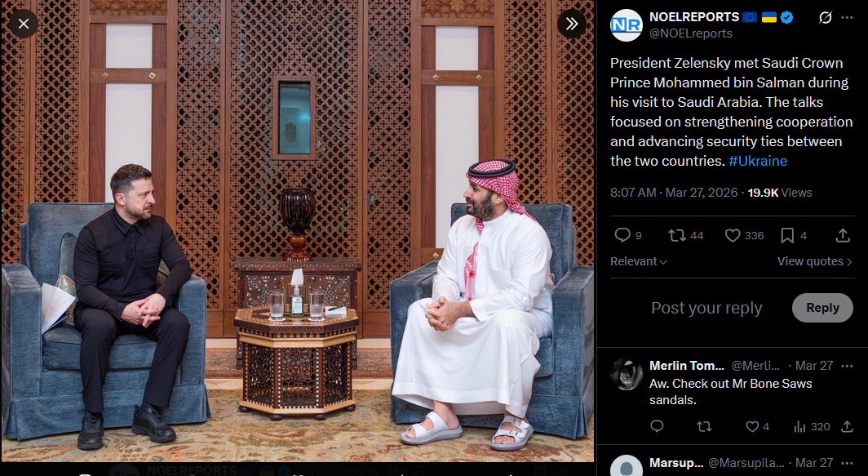Open the @NOELreports handle link
868x476 pixels.
pos(690,33)
